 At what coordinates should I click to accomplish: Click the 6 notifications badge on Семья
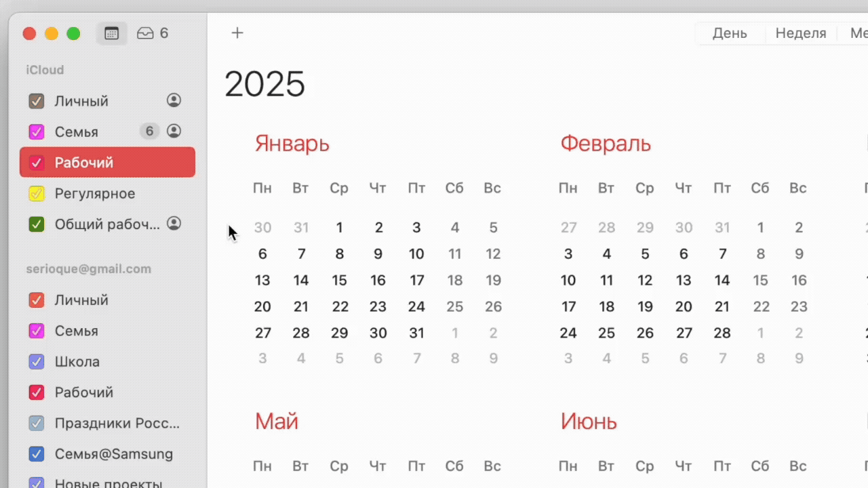pyautogui.click(x=149, y=131)
